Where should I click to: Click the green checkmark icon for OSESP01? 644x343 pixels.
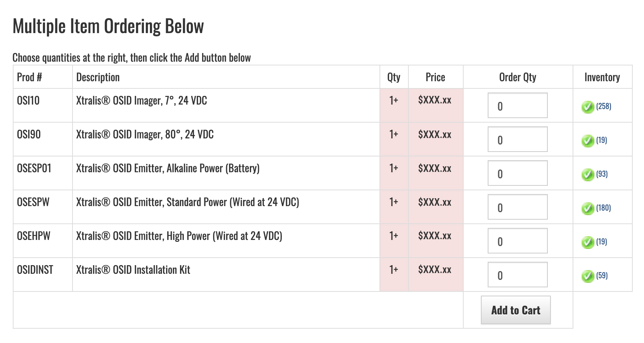(x=588, y=175)
